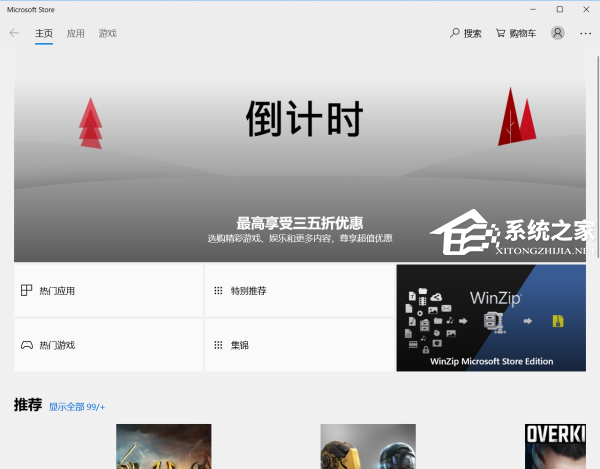
Task: Click the 最高享受三五折优惠 headline
Action: point(300,223)
